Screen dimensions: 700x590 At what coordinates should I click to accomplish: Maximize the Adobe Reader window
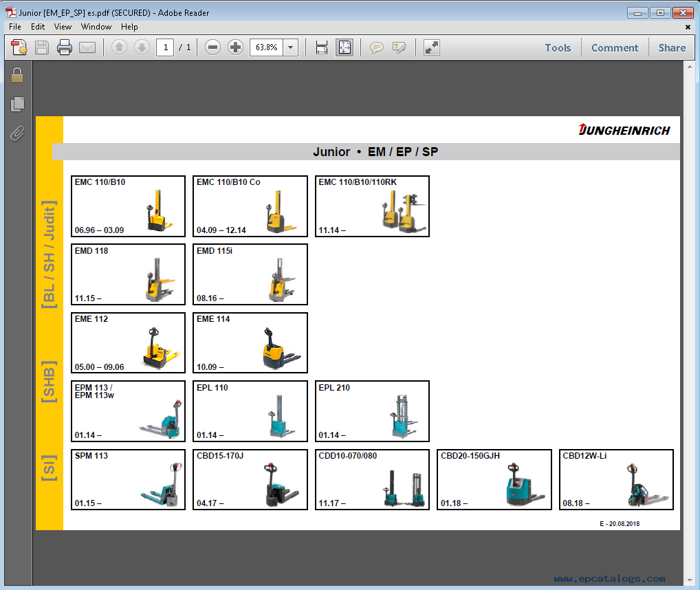click(x=660, y=13)
